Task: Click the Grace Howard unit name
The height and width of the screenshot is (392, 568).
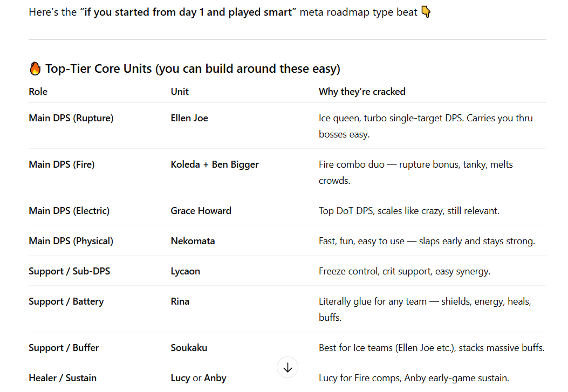Action: [201, 211]
